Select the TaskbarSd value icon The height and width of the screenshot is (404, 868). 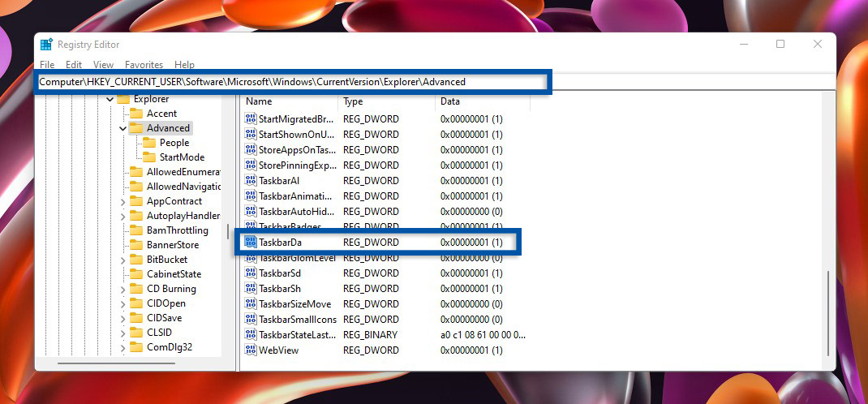pos(251,273)
